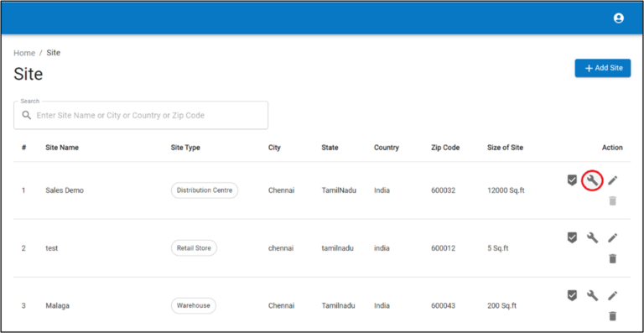The image size is (644, 333).
Task: Click the shield check icon for Sales Demo
Action: pyautogui.click(x=572, y=180)
